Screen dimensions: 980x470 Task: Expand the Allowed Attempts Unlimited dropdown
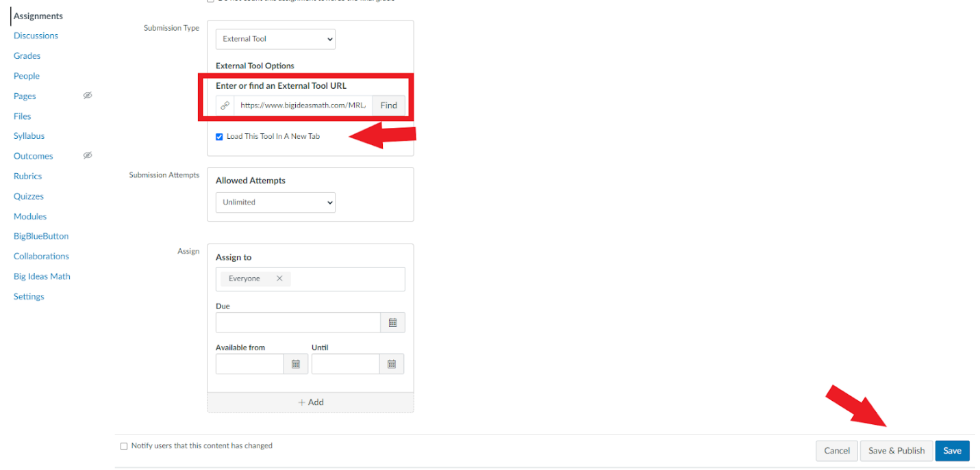tap(275, 203)
